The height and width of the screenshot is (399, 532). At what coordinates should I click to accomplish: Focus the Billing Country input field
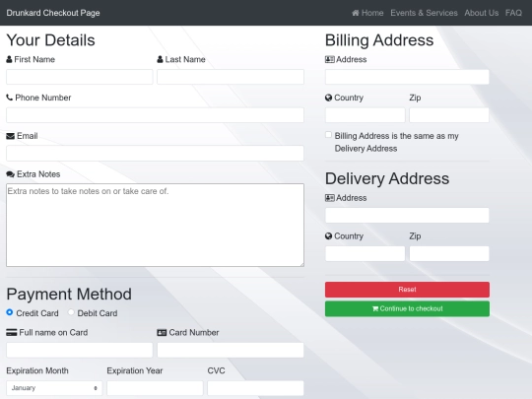[366, 115]
